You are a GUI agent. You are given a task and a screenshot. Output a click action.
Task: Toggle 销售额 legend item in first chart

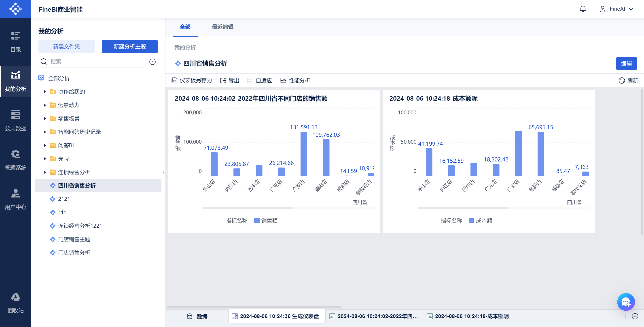[266, 221]
